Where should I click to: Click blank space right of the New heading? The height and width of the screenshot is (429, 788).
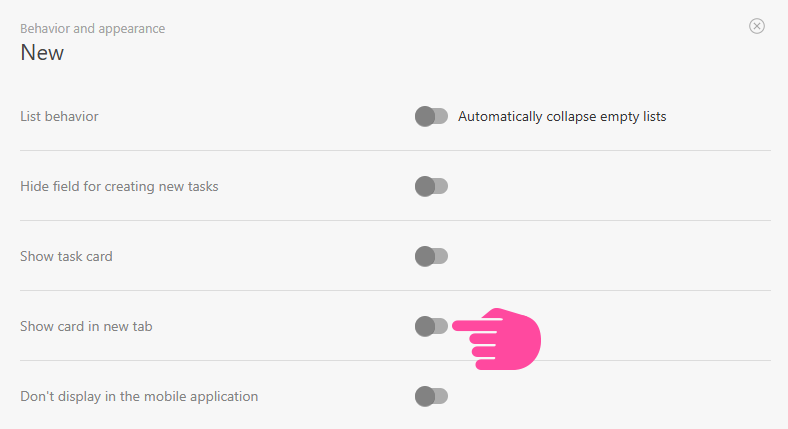pyautogui.click(x=400, y=53)
